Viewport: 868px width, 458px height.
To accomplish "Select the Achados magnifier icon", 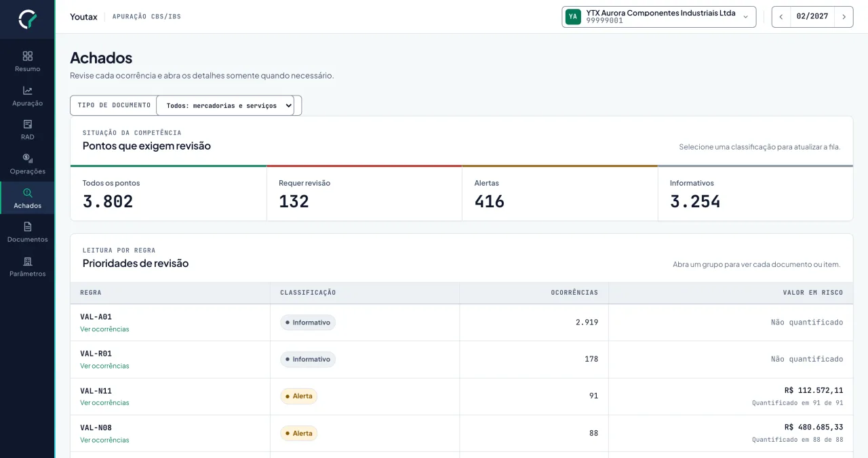I will point(28,193).
